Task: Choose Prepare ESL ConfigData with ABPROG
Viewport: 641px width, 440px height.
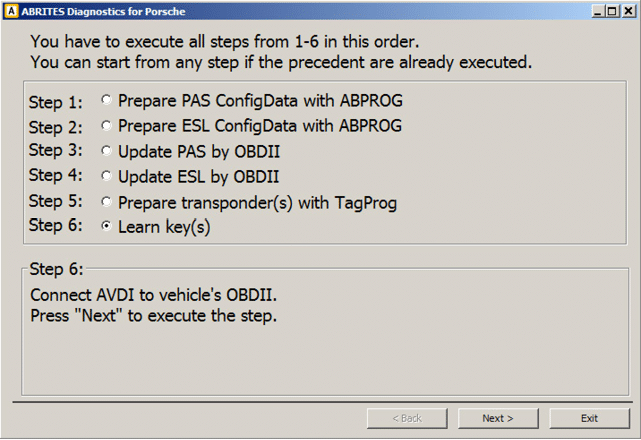Action: pyautogui.click(x=106, y=126)
